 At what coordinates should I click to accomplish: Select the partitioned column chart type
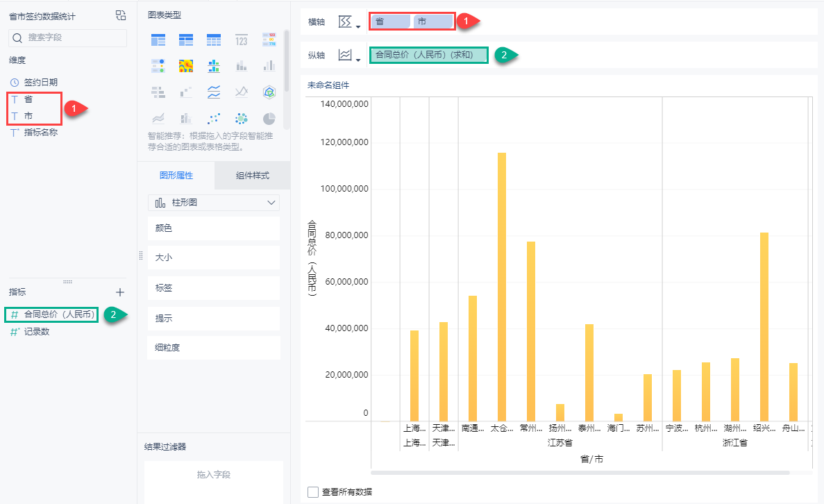(214, 66)
